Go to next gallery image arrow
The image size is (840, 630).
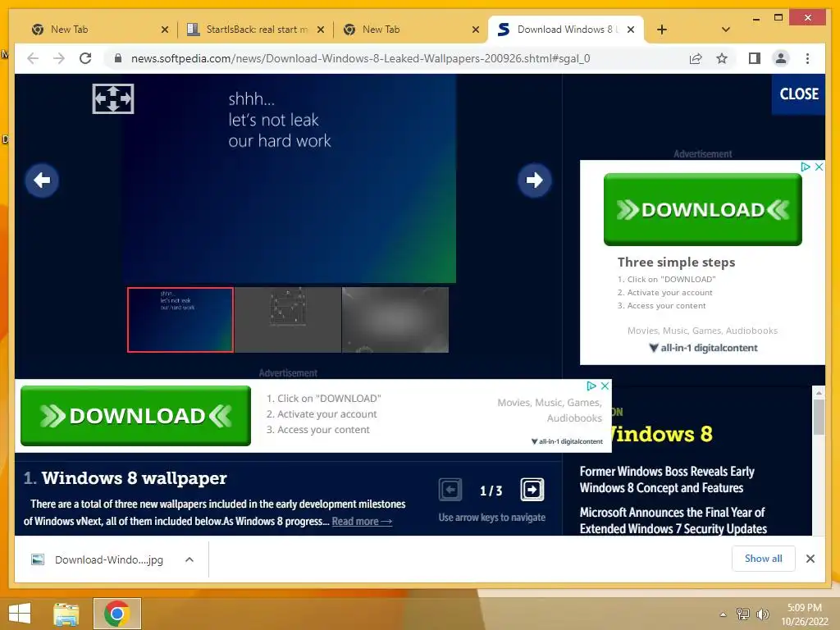coord(534,180)
